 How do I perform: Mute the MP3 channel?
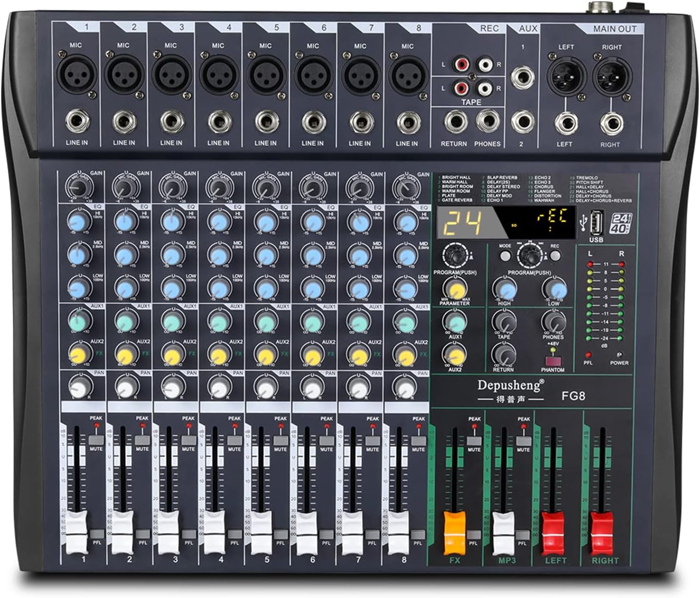tap(524, 440)
